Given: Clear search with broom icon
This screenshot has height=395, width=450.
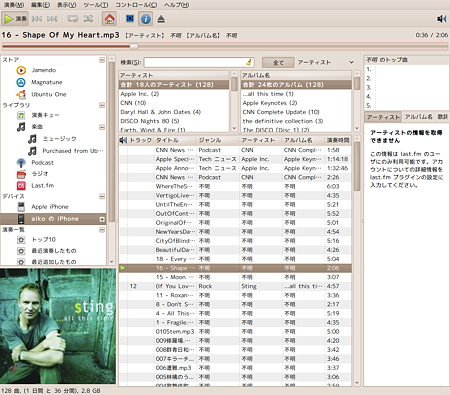Looking at the screenshot, I should 249,62.
